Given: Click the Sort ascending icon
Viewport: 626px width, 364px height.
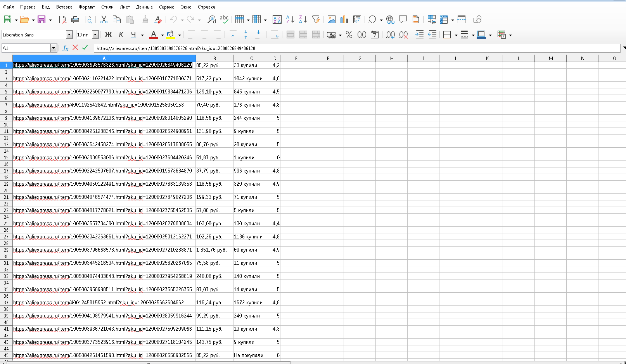Looking at the screenshot, I should (x=290, y=19).
